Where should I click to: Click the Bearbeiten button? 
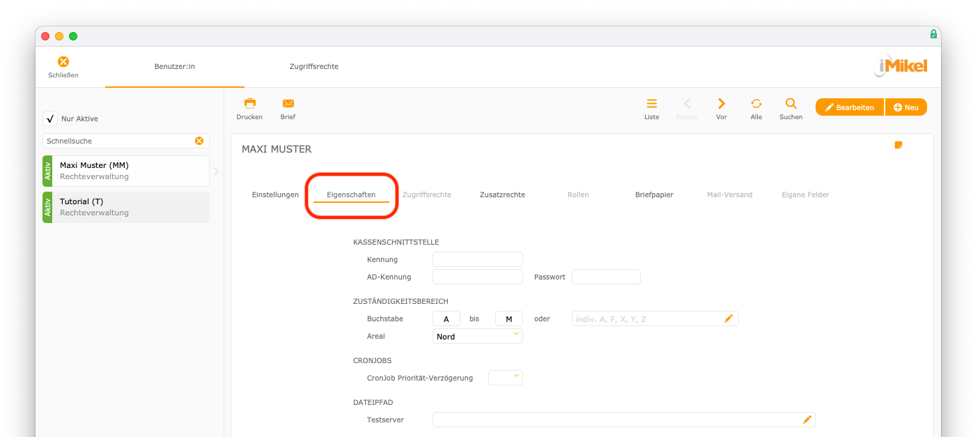pos(850,107)
